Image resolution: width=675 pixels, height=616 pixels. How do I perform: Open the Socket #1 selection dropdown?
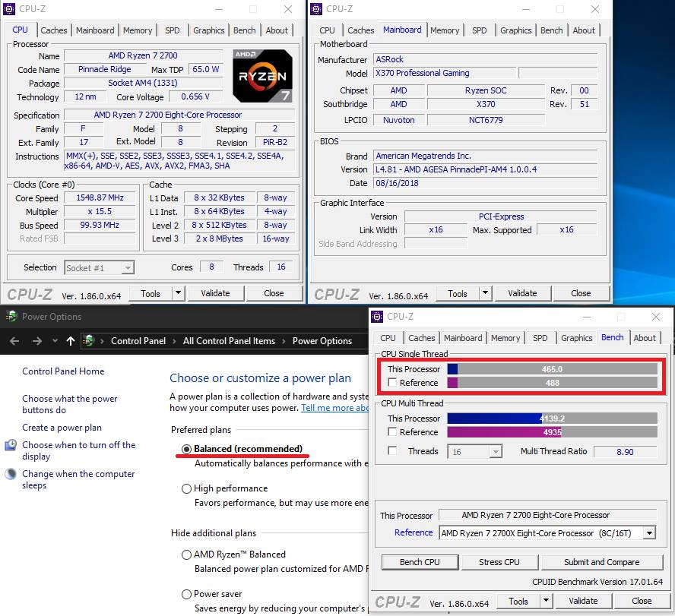[128, 268]
